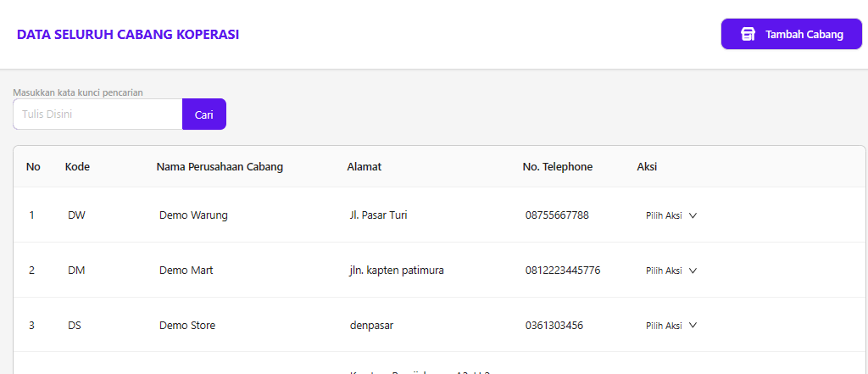The height and width of the screenshot is (374, 868).
Task: Click the No. Telephone column header
Action: click(x=557, y=167)
